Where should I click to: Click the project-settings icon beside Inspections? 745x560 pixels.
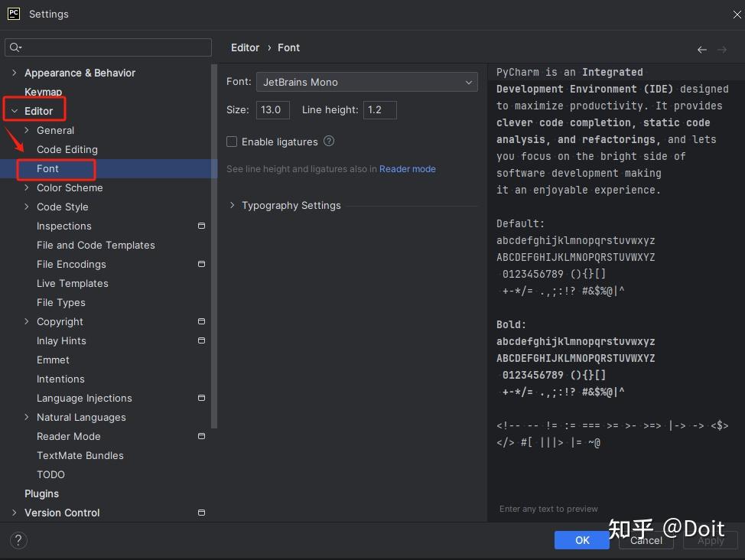(201, 226)
